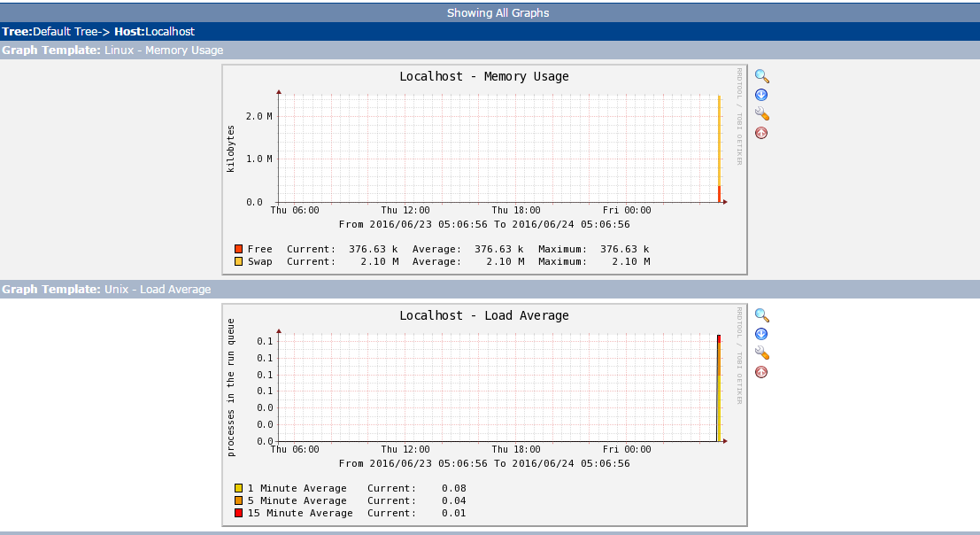980x535 pixels.
Task: Open wrench icon next to Load Average graph
Action: click(x=761, y=353)
